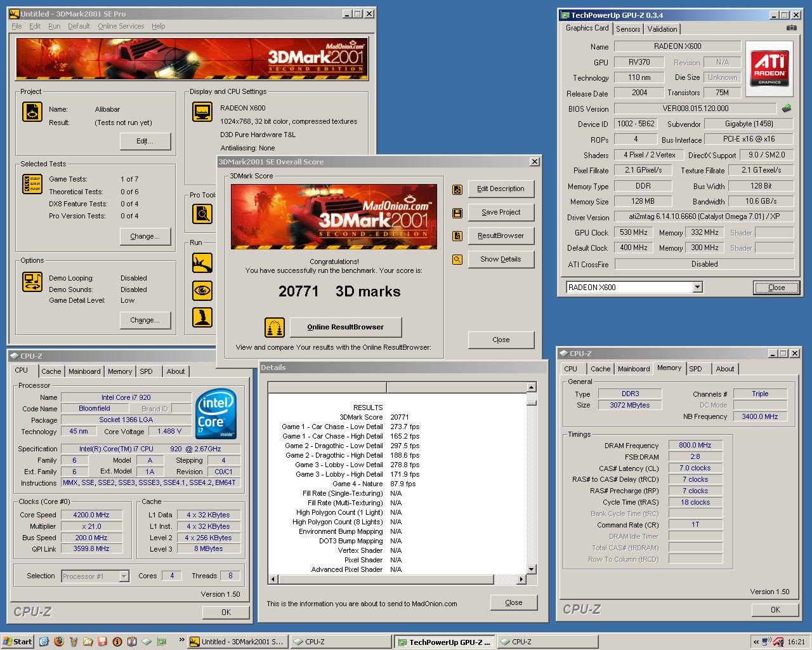Click the Intel Core i7 logo in CPU-Z

point(216,414)
